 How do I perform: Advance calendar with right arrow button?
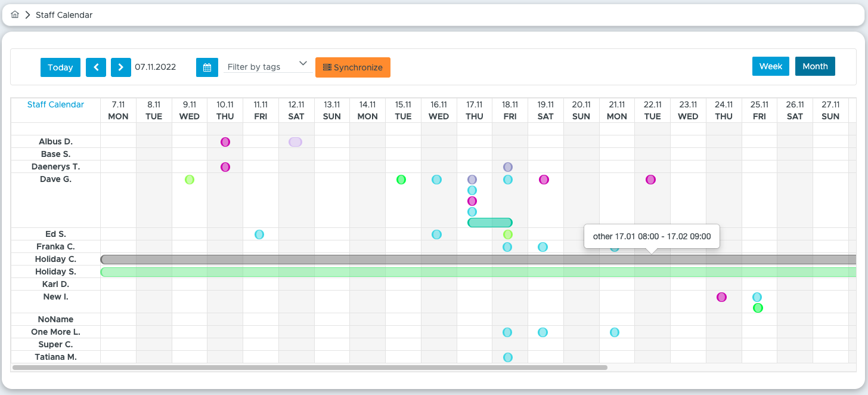[121, 67]
